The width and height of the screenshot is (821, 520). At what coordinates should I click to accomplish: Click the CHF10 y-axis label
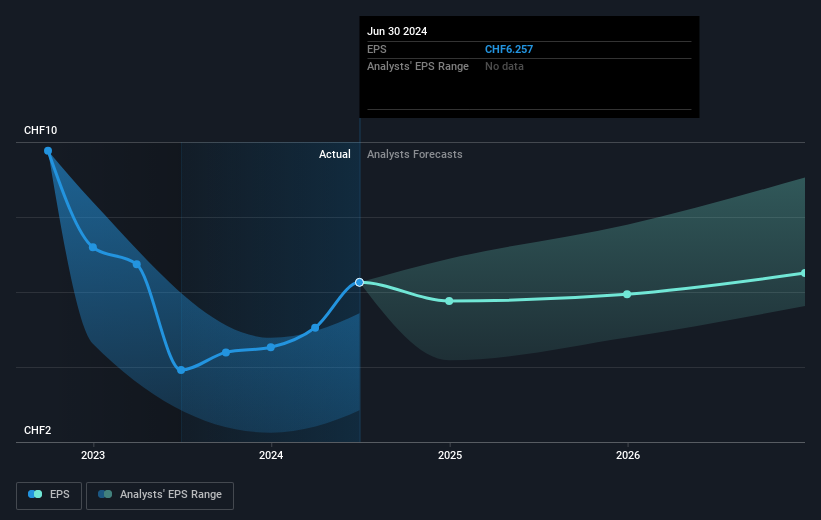[41, 131]
